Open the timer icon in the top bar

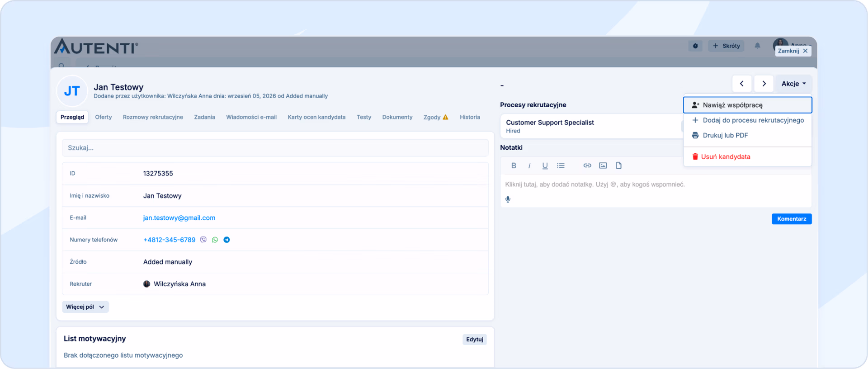pyautogui.click(x=695, y=46)
